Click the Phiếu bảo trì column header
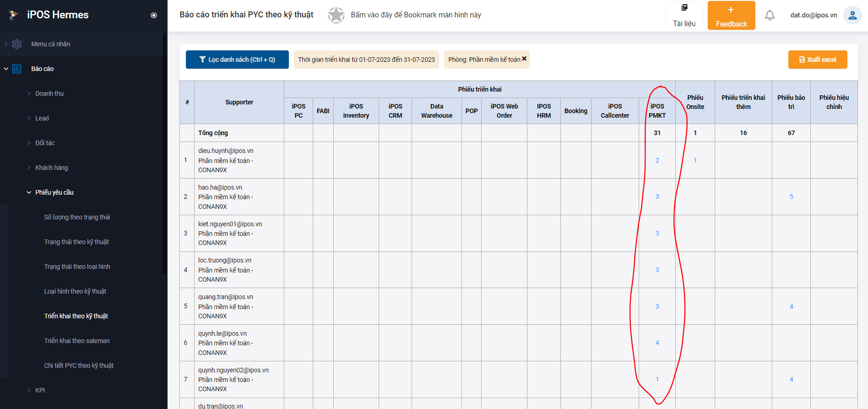Viewport: 868px width, 409px height. [x=791, y=102]
